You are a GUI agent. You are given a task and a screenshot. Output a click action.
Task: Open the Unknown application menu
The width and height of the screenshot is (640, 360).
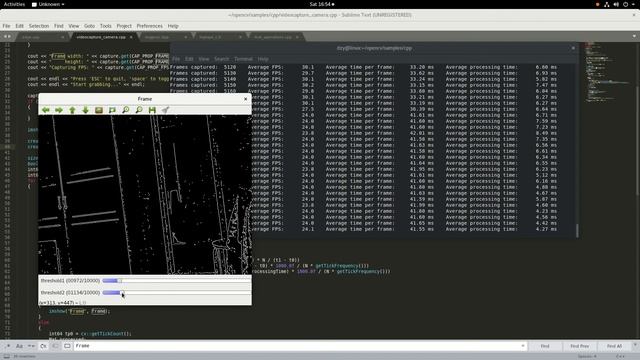tap(48, 4)
